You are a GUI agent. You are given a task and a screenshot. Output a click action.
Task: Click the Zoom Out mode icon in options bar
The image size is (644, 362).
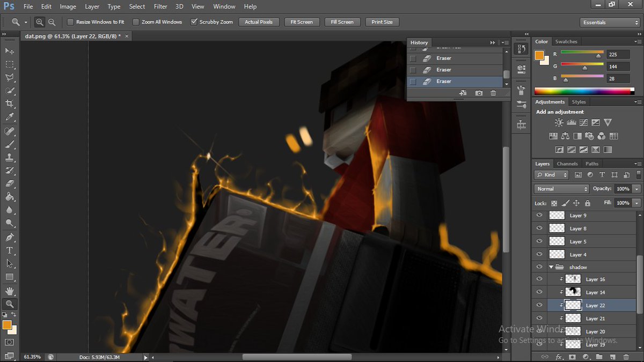pos(52,22)
